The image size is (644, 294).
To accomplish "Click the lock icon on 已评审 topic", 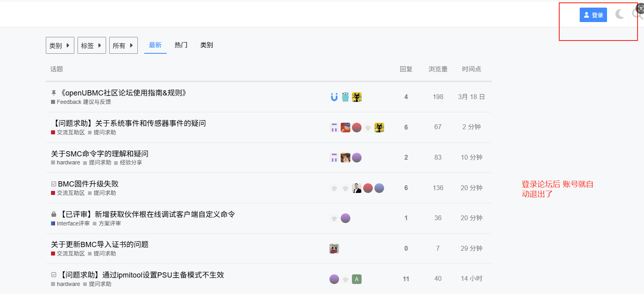I will (x=54, y=214).
